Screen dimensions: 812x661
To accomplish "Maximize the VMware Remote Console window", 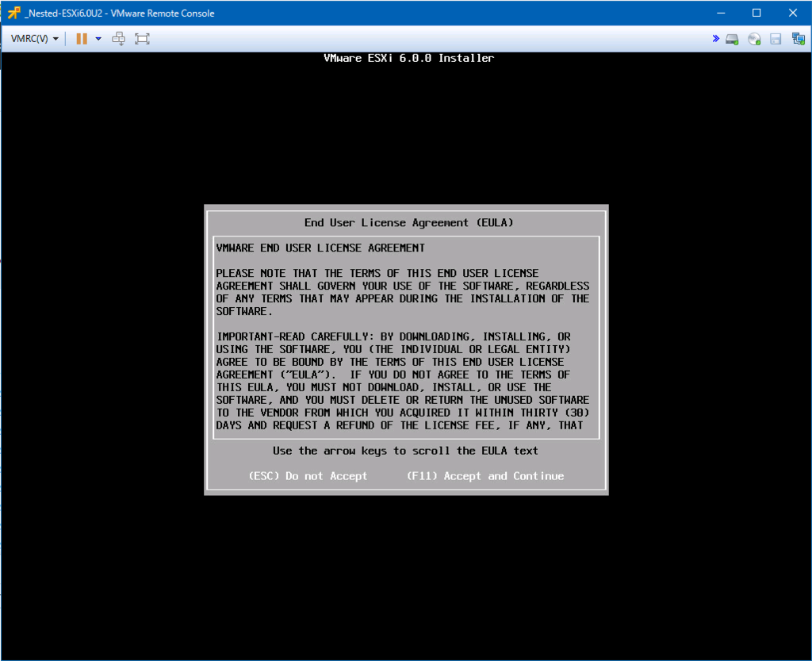I will click(x=756, y=13).
